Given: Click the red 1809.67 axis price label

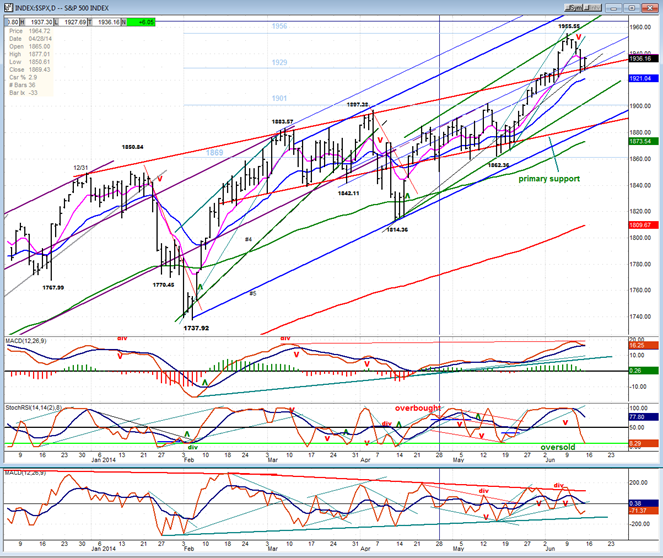Looking at the screenshot, I should pos(644,225).
